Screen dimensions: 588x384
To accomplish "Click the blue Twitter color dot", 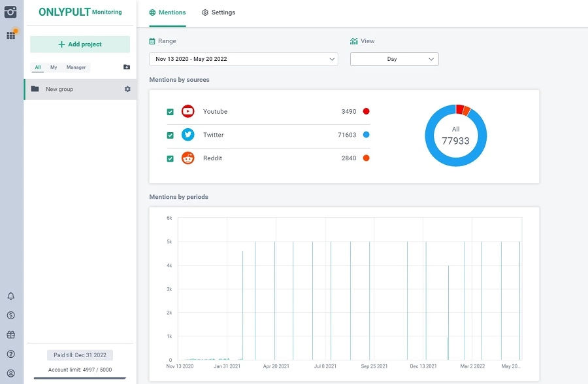I will click(x=367, y=135).
